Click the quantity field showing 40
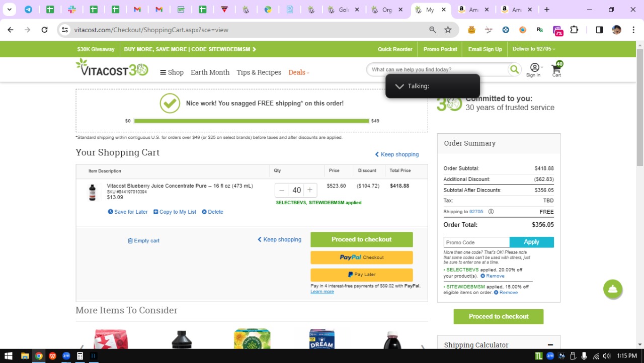The height and width of the screenshot is (363, 644). click(296, 190)
